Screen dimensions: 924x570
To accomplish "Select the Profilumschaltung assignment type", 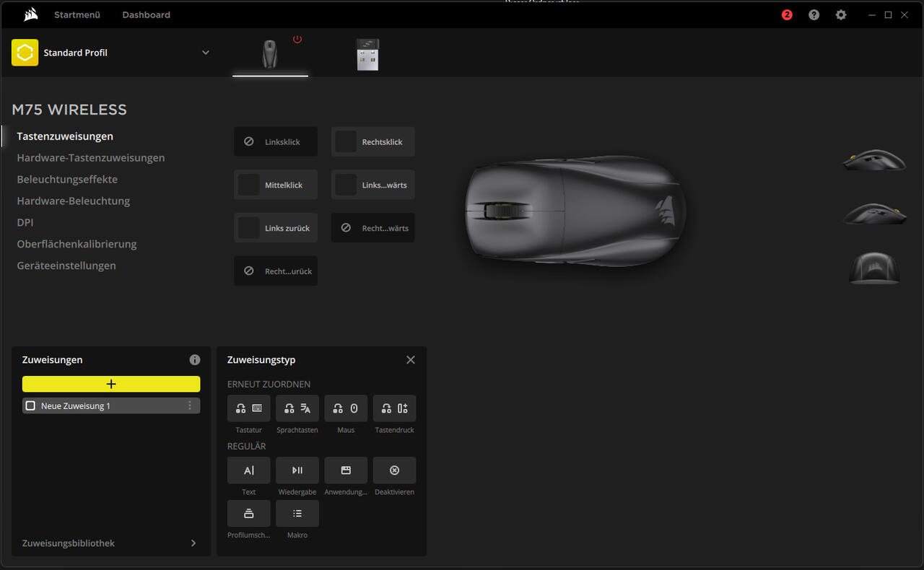I will (249, 514).
